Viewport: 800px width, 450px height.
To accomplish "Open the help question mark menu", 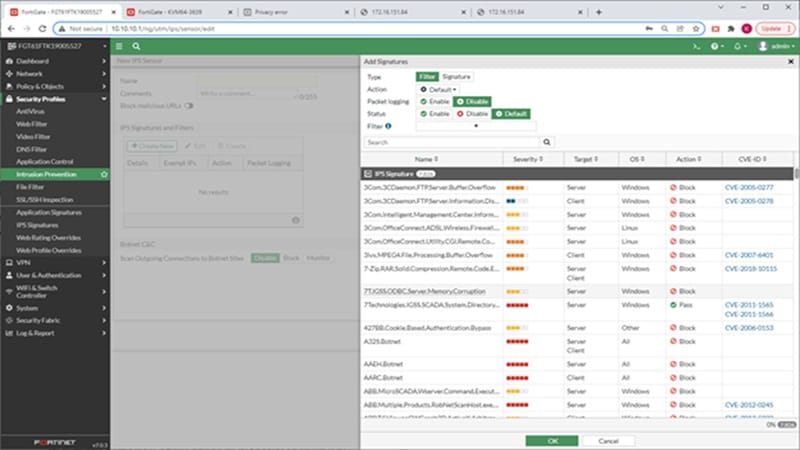I will tap(717, 46).
